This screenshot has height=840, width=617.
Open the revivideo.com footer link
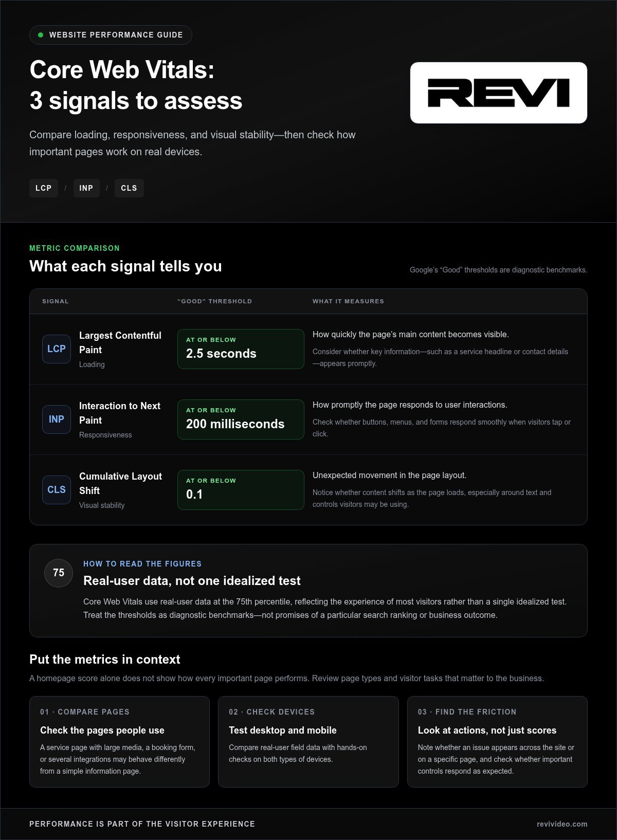(562, 824)
